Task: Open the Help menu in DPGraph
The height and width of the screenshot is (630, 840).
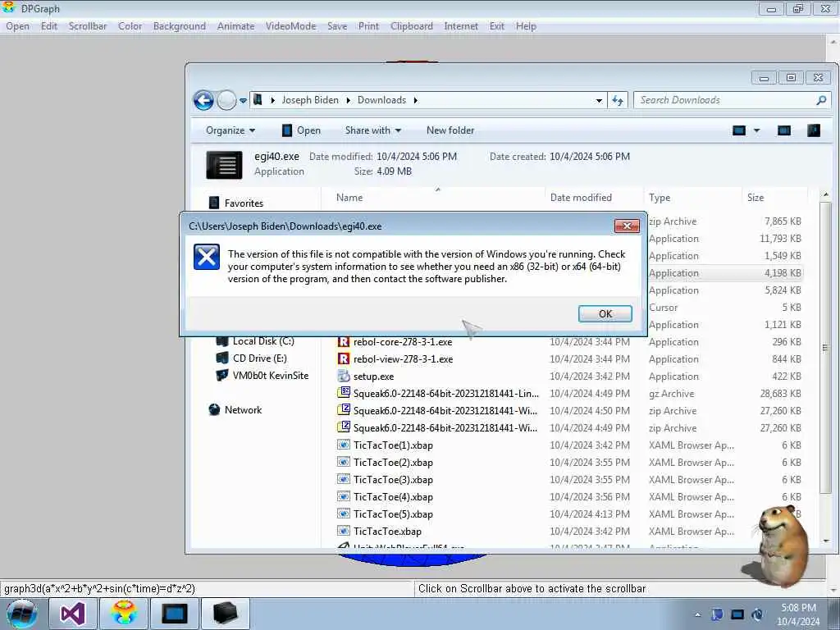Action: pos(526,26)
